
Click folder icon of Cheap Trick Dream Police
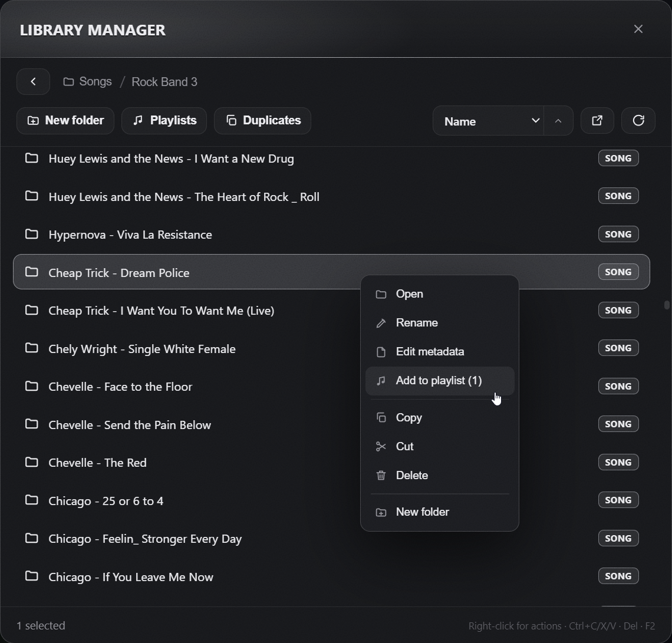pyautogui.click(x=32, y=272)
